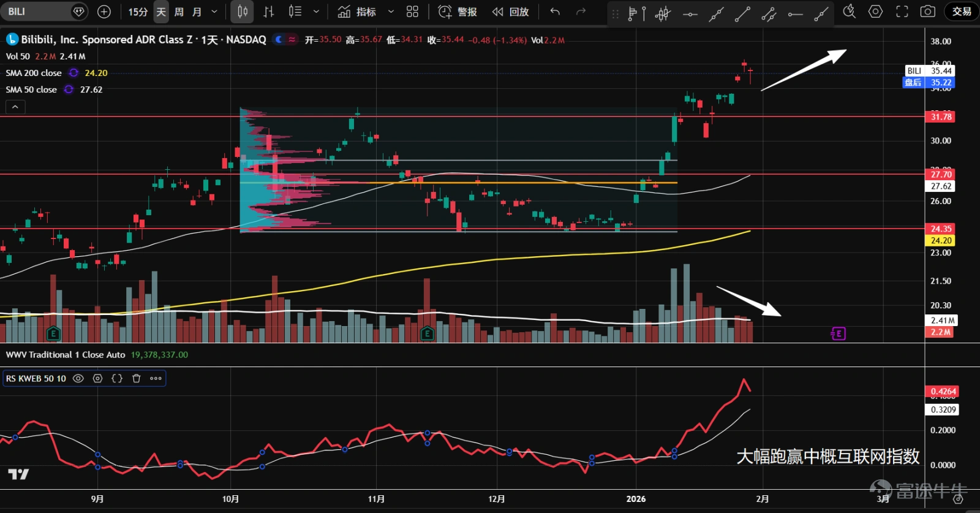The image size is (980, 513).
Task: Open chart settings hexagon icon in toolbar
Action: point(875,12)
